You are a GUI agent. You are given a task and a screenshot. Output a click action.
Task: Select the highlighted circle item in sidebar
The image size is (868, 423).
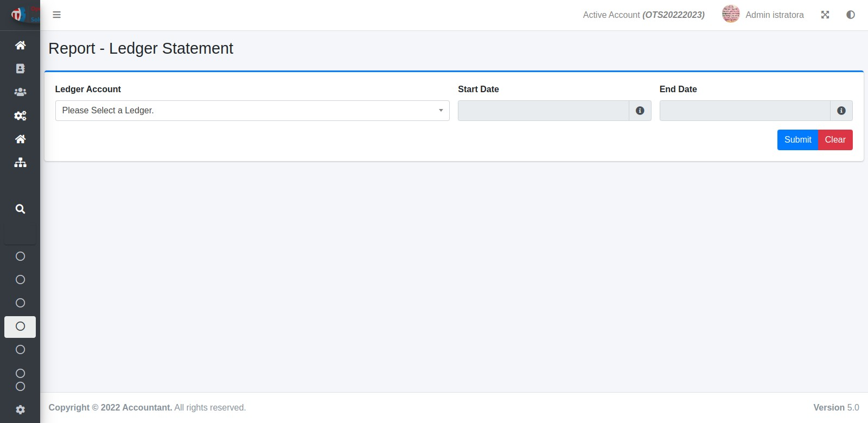20,326
